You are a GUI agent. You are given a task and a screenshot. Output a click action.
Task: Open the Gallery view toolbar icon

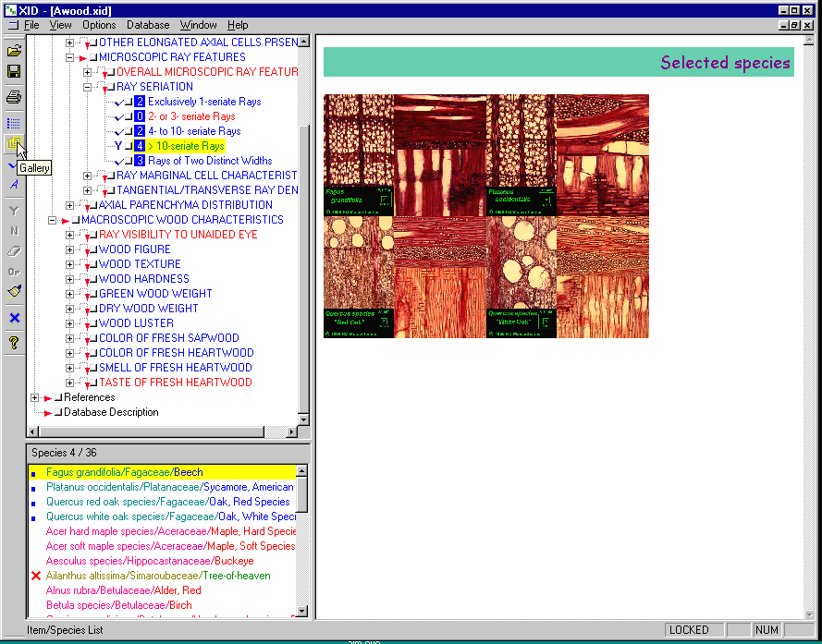coord(14,144)
